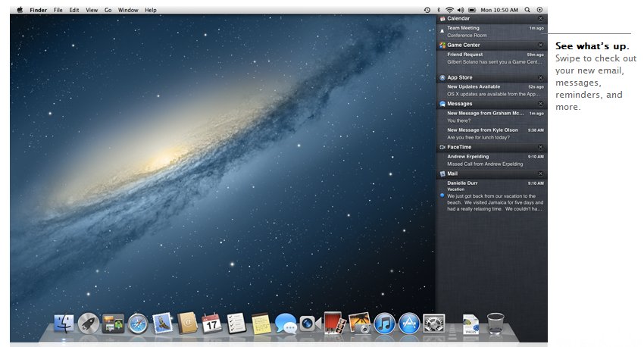Viewport: 644px width, 347px height.
Task: Open App Store icon in the Dock
Action: [x=409, y=324]
